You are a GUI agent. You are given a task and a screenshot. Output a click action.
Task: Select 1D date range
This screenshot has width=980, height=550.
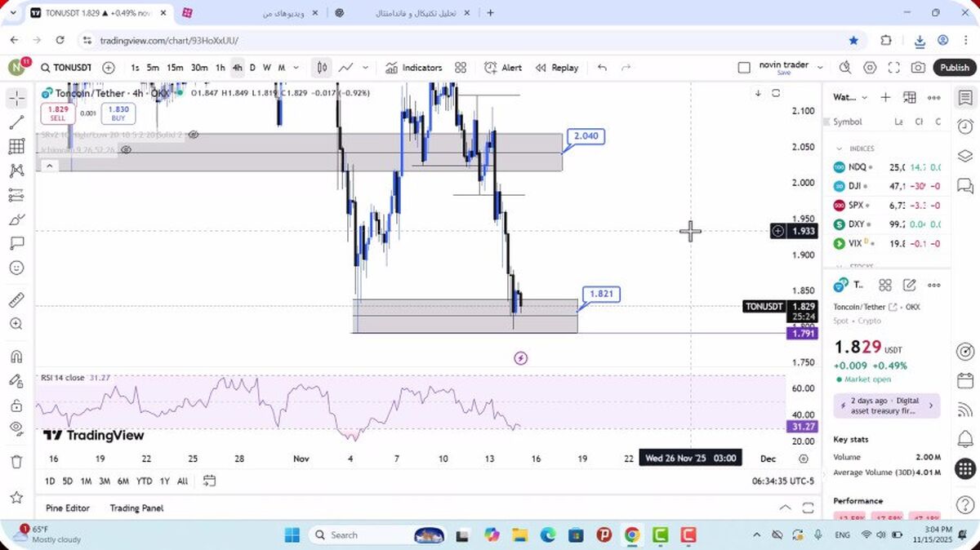click(50, 481)
